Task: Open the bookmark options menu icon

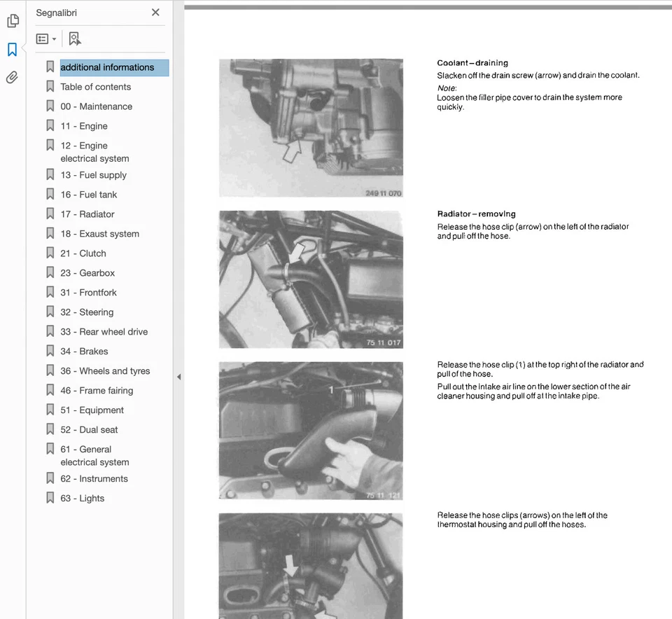Action: coord(42,39)
